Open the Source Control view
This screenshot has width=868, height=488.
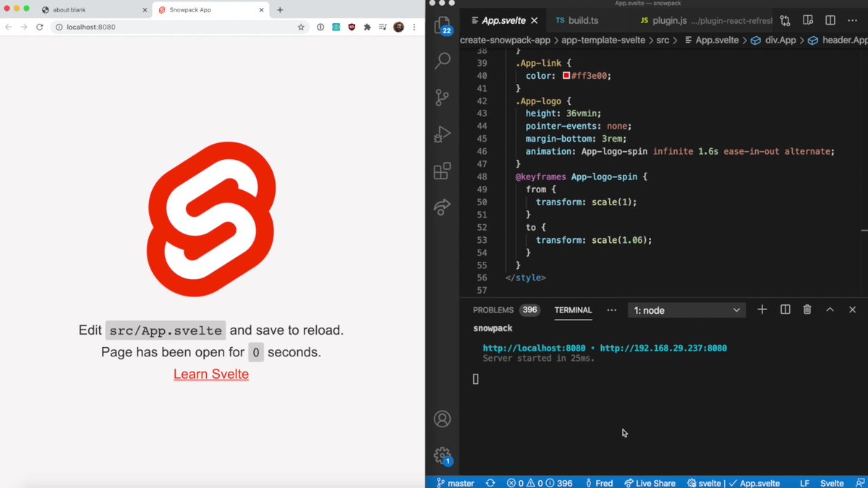click(442, 98)
